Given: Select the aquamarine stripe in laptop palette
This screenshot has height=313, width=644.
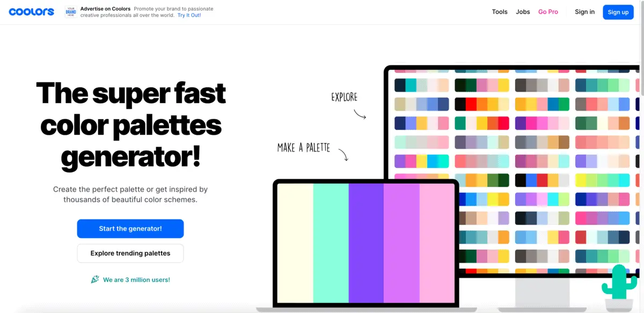Looking at the screenshot, I should pos(331,243).
